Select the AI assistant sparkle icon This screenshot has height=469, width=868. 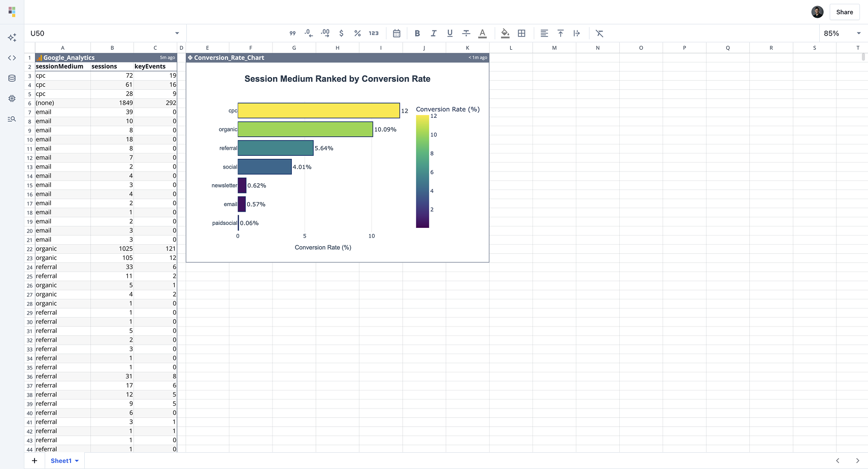[12, 37]
